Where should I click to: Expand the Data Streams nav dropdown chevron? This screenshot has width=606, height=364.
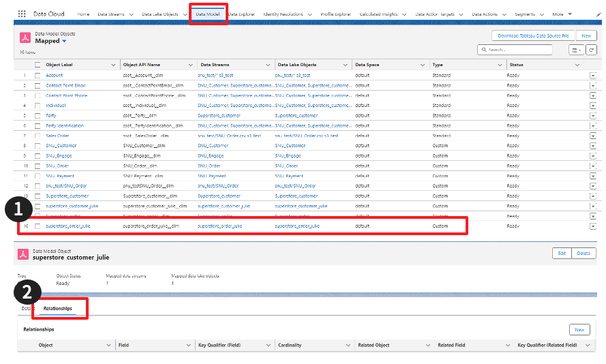pos(132,14)
